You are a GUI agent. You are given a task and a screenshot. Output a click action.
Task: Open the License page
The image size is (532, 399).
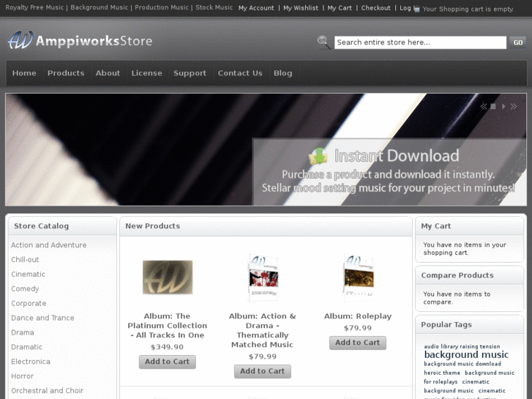click(147, 73)
